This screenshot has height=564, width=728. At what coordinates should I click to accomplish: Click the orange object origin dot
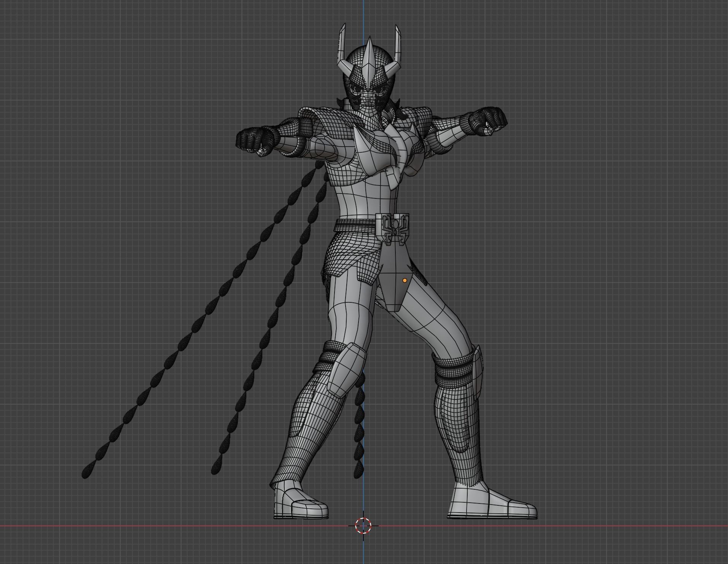[x=405, y=280]
